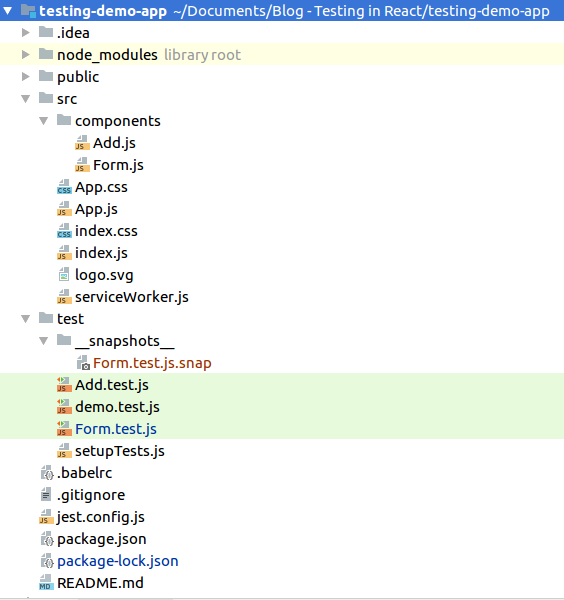This screenshot has height=600, width=564.
Task: Select the components folder name
Action: 118,121
